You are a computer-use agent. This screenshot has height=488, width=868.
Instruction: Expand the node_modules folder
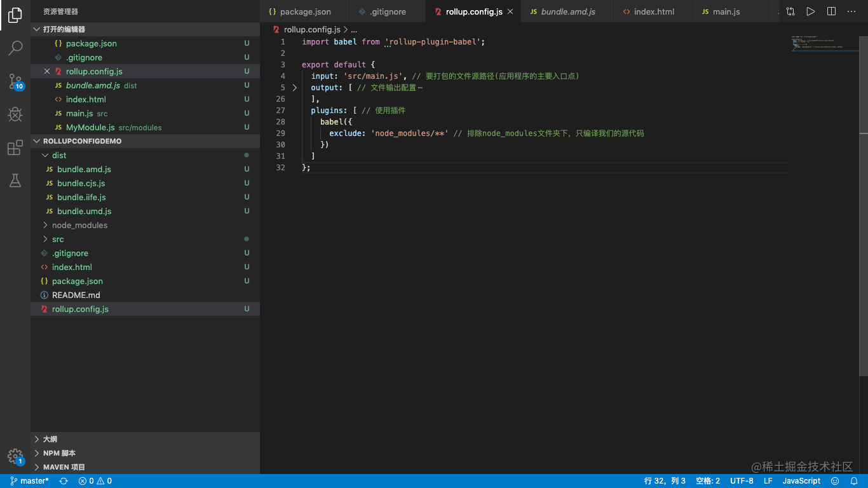pos(145,225)
